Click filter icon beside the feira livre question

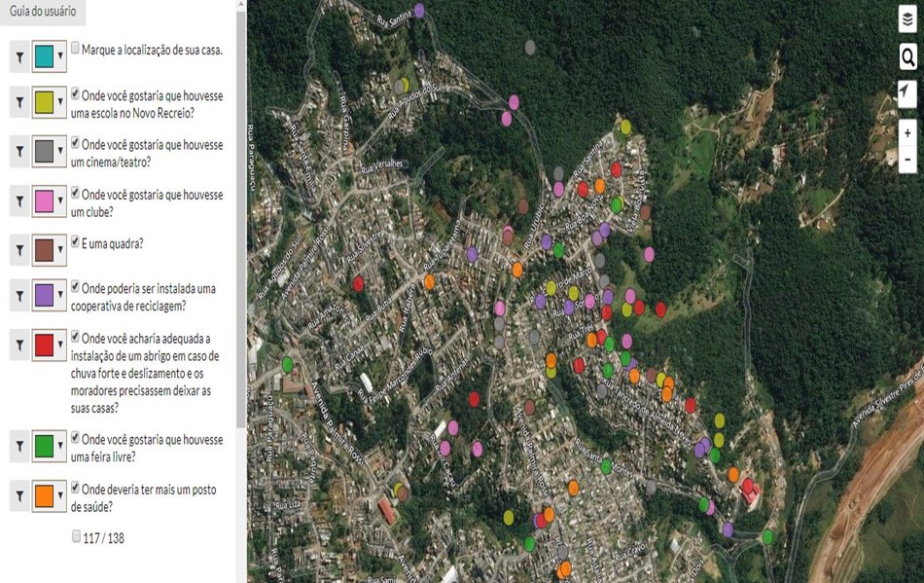(x=18, y=446)
